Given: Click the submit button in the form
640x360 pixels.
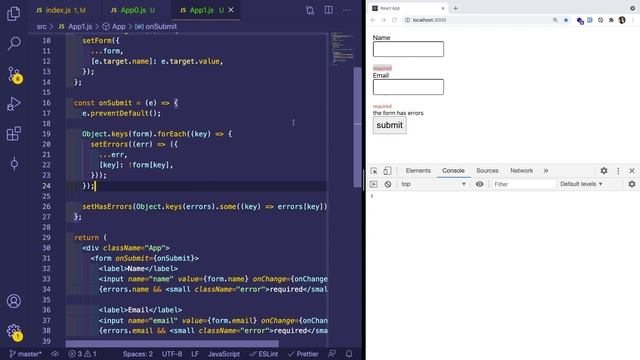Looking at the screenshot, I should 389,125.
